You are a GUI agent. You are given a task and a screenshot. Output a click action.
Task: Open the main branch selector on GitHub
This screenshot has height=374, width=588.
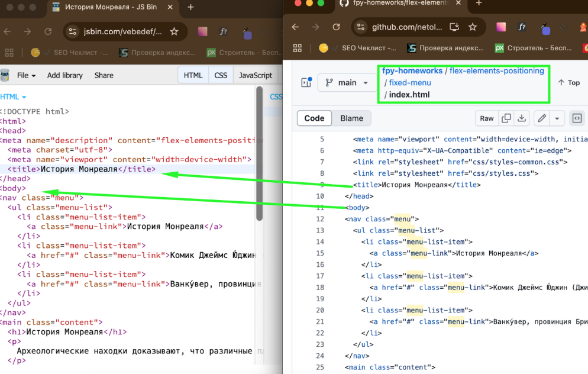coord(347,82)
